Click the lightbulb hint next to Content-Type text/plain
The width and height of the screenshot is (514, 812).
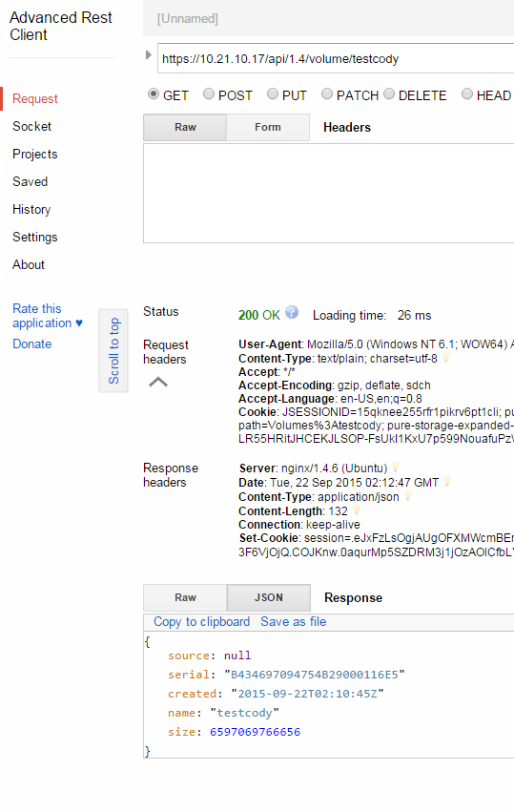click(445, 357)
